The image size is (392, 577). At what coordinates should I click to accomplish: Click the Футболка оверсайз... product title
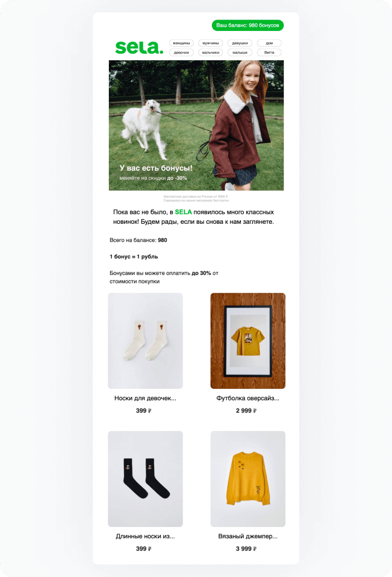tap(248, 398)
